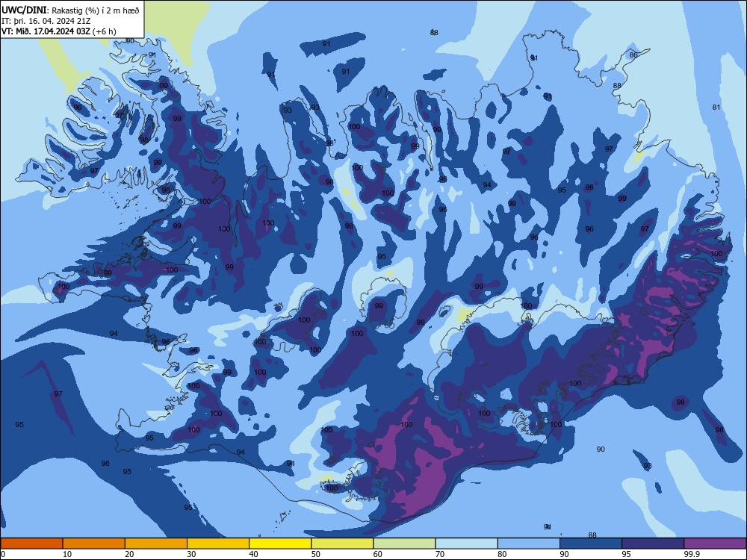Click the dark orange 0–10 legend swatch
This screenshot has width=747, height=560.
31,544
